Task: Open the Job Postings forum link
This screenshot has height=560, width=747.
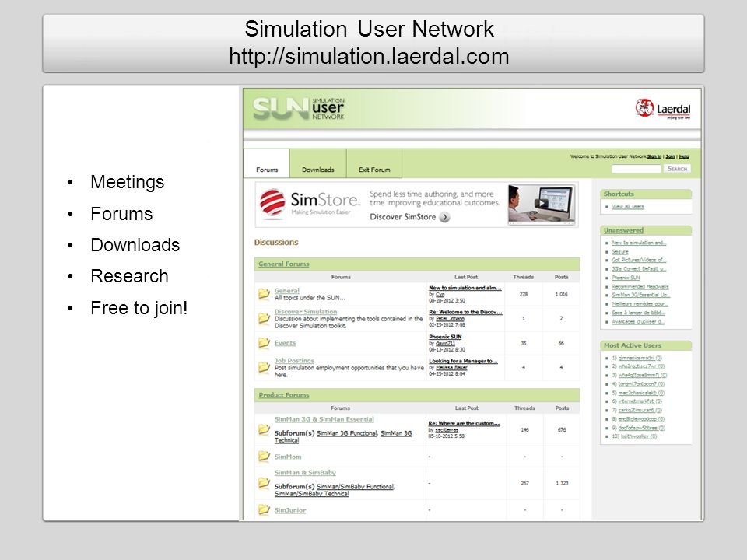Action: click(x=294, y=360)
